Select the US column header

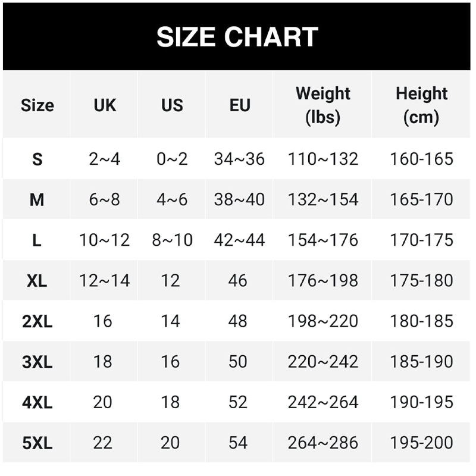pos(172,105)
